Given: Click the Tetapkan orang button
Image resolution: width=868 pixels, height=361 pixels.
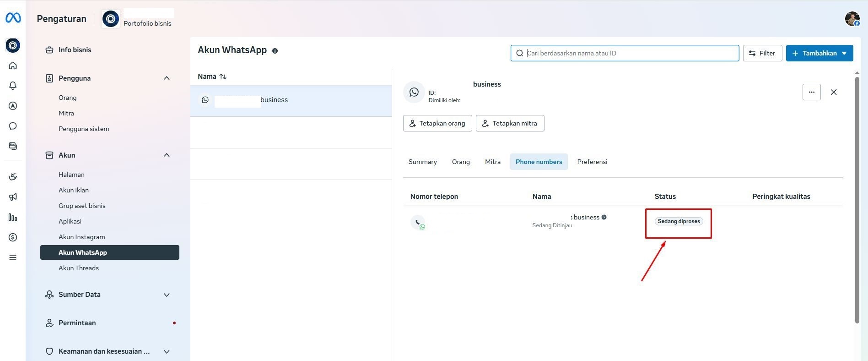Looking at the screenshot, I should 437,123.
